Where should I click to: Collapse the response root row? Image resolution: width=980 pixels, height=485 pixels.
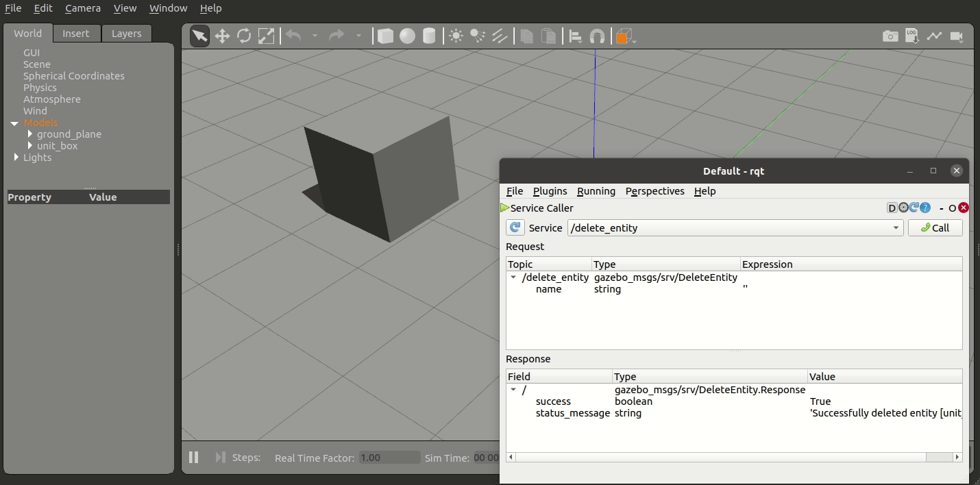click(x=513, y=390)
